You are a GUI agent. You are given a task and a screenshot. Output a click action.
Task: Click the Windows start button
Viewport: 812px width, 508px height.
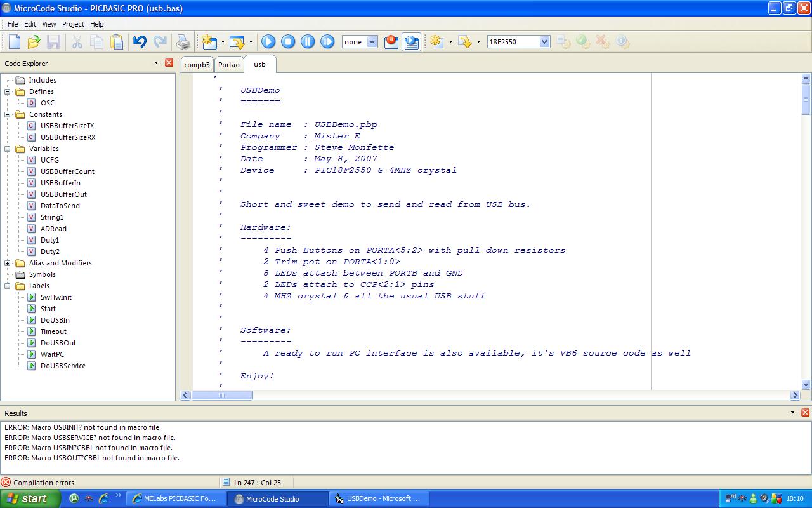tap(30, 498)
